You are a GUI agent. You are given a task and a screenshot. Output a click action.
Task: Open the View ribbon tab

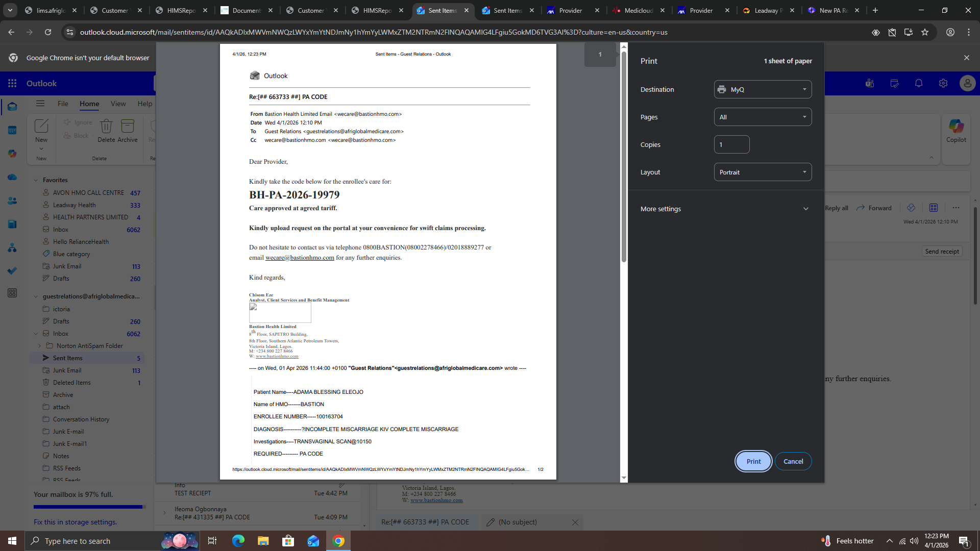point(118,104)
